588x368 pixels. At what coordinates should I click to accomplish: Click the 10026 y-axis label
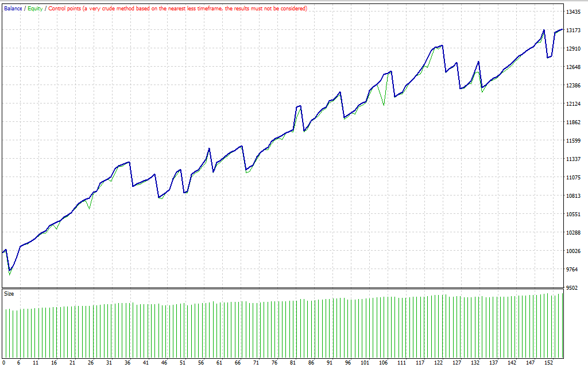(x=574, y=251)
